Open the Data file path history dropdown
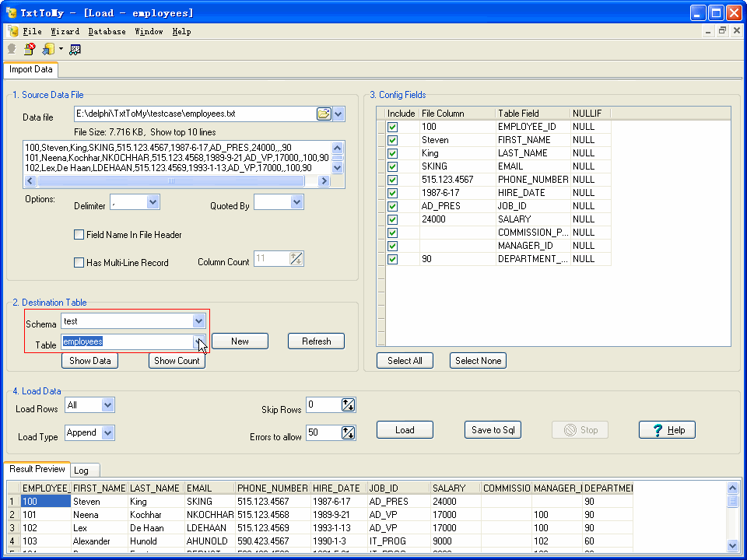Image resolution: width=747 pixels, height=560 pixels. [338, 114]
